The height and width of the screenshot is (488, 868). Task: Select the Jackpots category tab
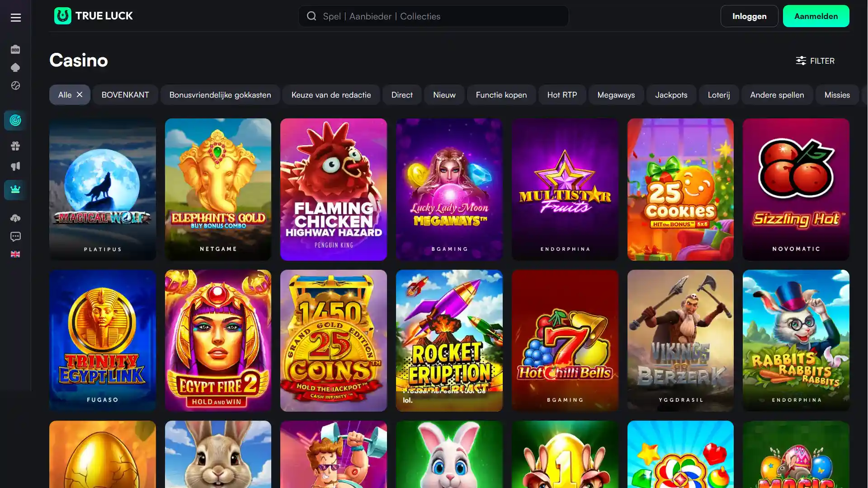[x=671, y=95]
